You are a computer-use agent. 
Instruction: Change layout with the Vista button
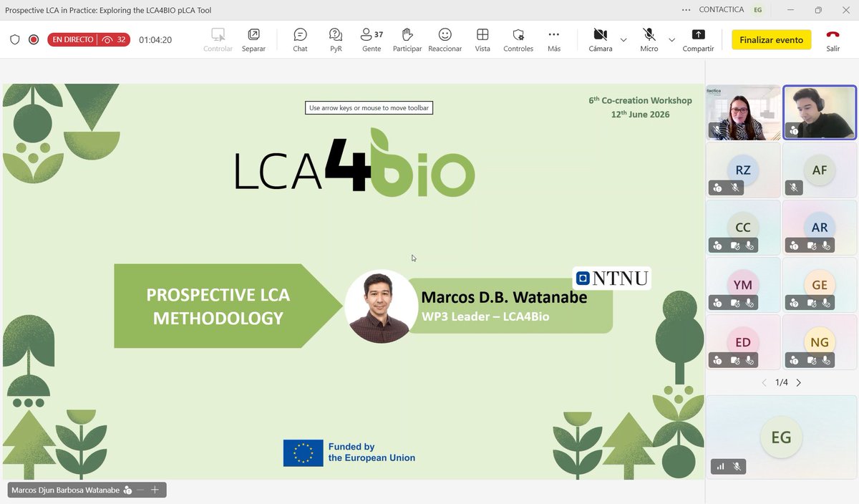tap(482, 40)
